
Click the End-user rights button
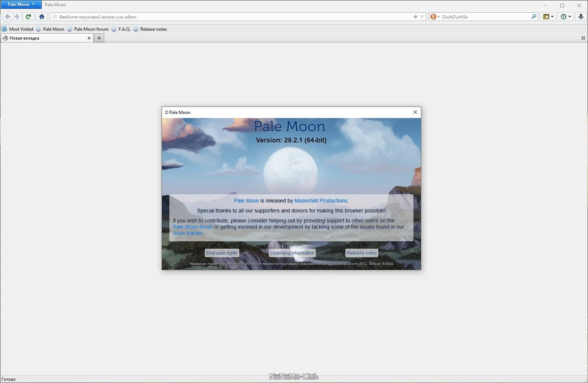(222, 253)
